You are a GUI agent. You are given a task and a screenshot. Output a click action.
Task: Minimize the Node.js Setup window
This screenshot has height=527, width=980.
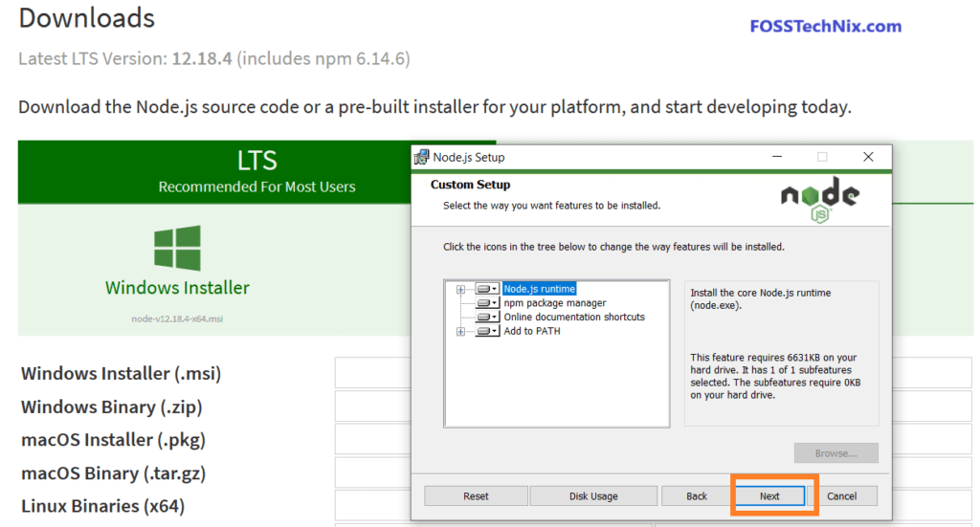(x=777, y=157)
